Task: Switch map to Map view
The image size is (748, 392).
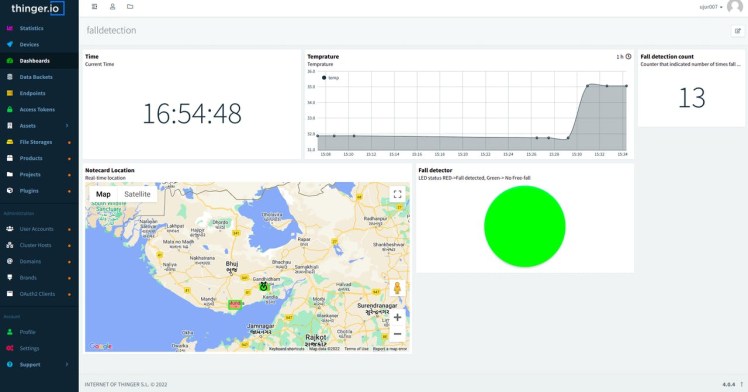Action: pos(103,194)
